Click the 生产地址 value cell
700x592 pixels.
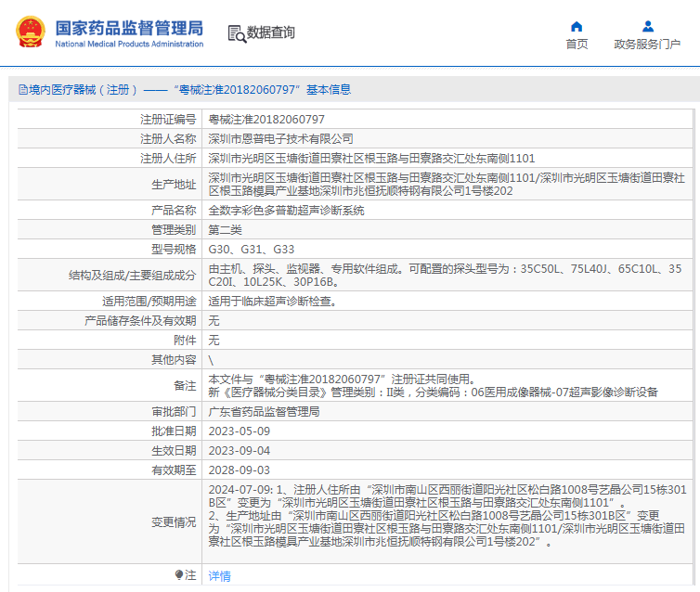(447, 185)
